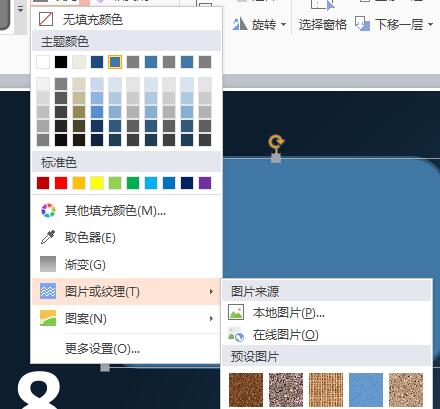Select the brown cork preset texture

click(246, 390)
